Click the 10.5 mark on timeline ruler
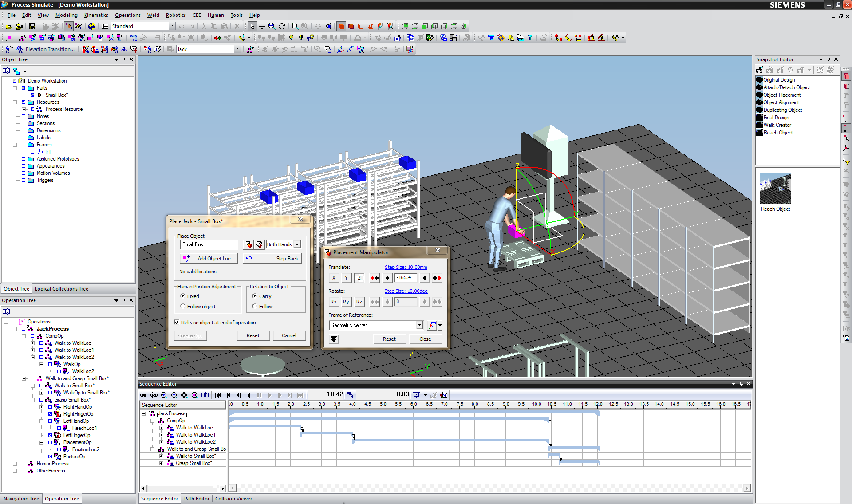852x504 pixels. coord(552,404)
